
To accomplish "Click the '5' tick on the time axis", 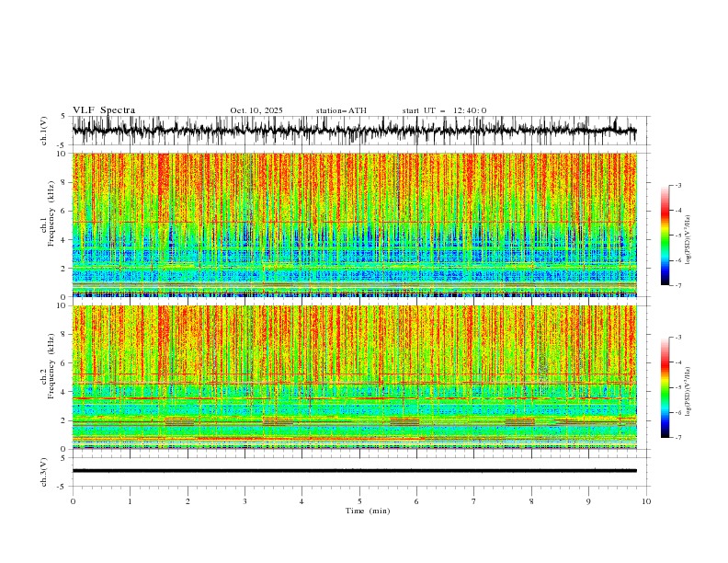I will (x=359, y=501).
